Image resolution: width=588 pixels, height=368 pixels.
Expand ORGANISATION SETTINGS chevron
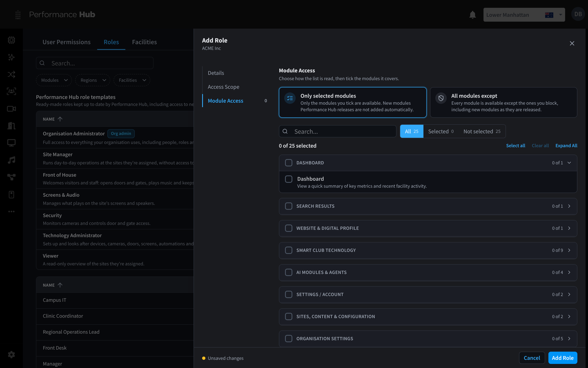click(x=569, y=339)
